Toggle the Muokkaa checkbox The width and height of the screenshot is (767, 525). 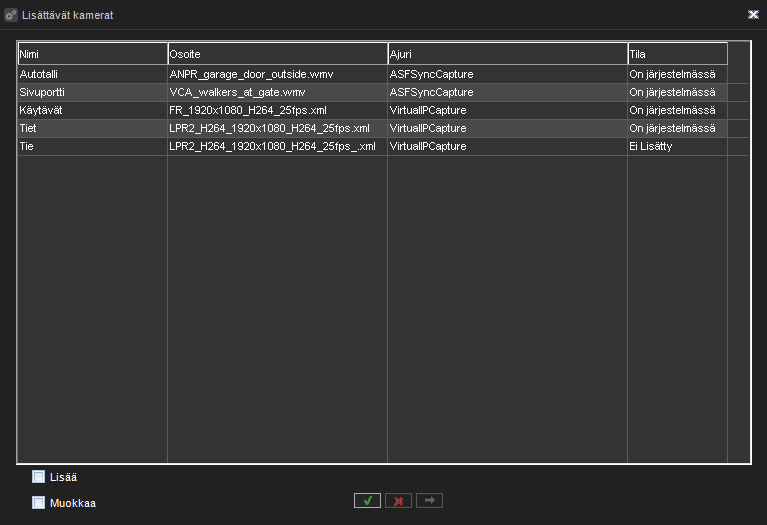(39, 503)
